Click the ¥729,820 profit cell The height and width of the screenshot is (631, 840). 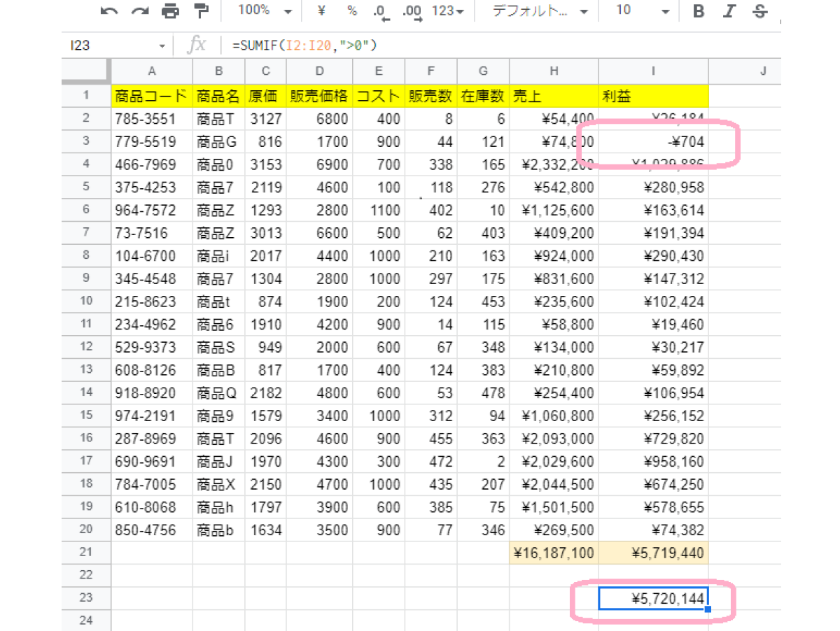tap(653, 438)
